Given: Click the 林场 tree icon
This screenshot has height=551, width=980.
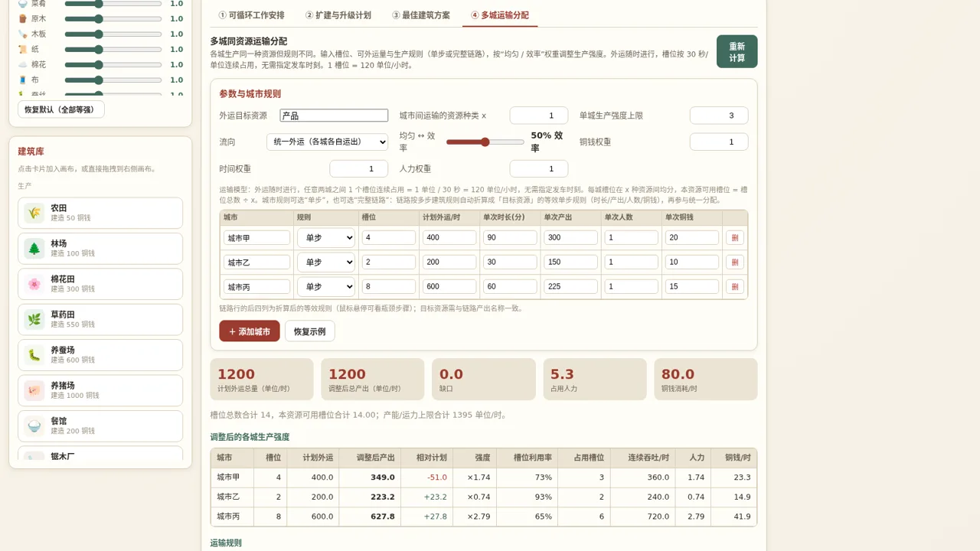Looking at the screenshot, I should point(34,249).
